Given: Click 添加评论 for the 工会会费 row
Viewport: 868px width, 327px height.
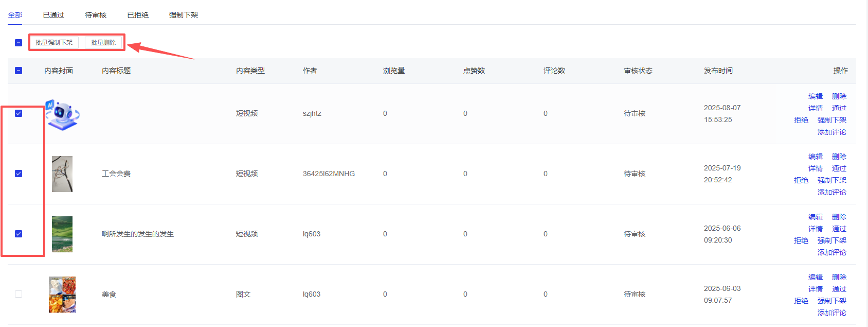Looking at the screenshot, I should tap(832, 192).
